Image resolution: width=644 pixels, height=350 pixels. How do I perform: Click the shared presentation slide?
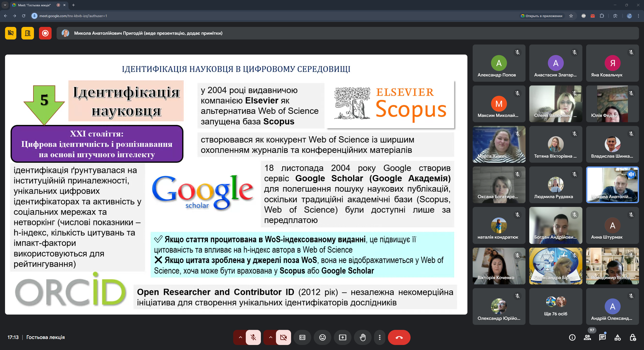pos(236,185)
